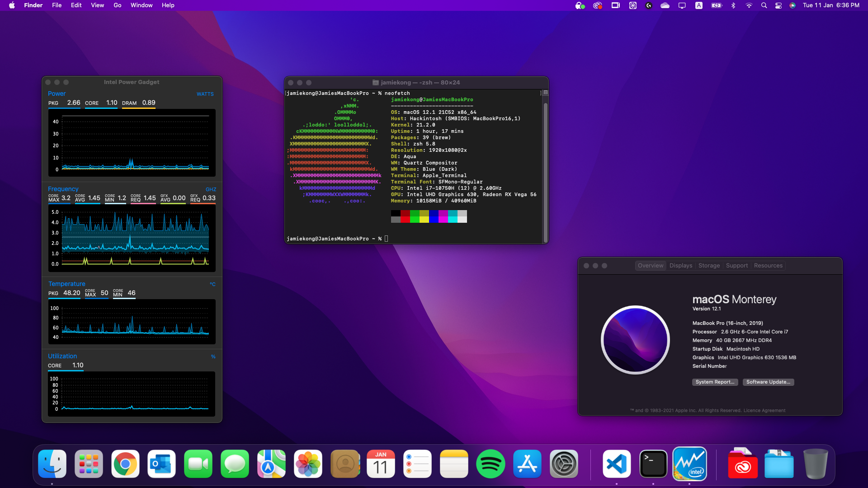
Task: Open Intel Power Gadget dock icon
Action: 689,464
